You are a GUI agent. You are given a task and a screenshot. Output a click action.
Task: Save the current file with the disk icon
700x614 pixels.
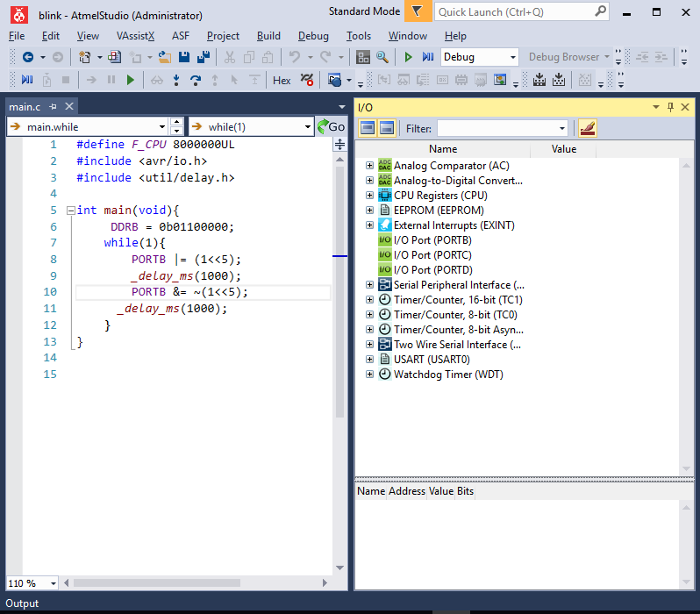(x=184, y=57)
